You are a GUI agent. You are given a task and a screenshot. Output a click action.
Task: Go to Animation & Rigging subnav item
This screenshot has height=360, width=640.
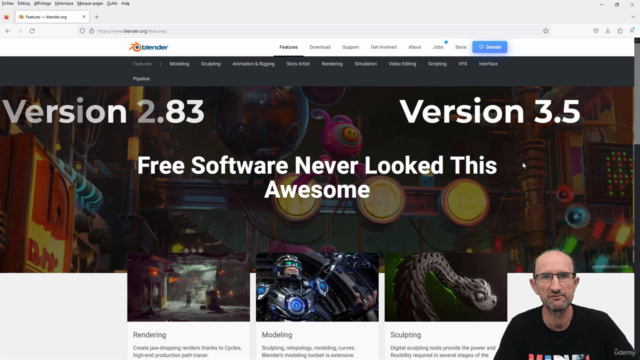click(253, 64)
